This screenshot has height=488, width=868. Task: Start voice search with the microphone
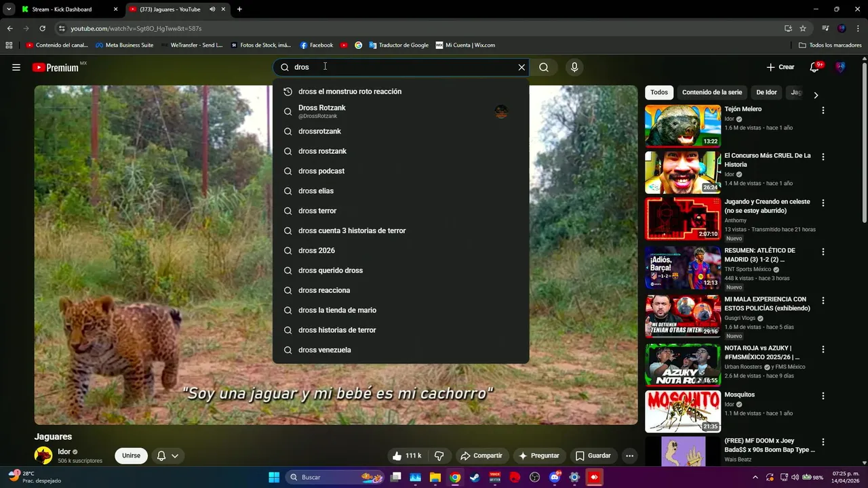(574, 67)
